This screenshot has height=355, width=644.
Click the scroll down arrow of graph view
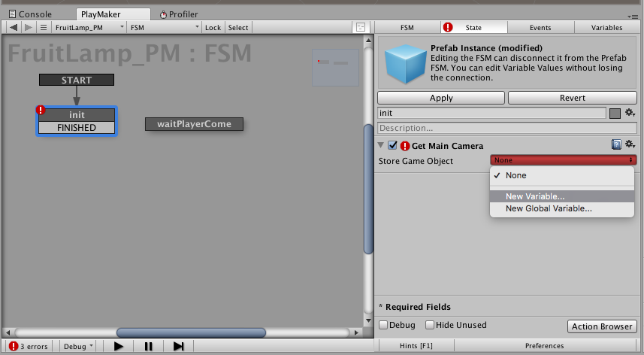pos(368,320)
